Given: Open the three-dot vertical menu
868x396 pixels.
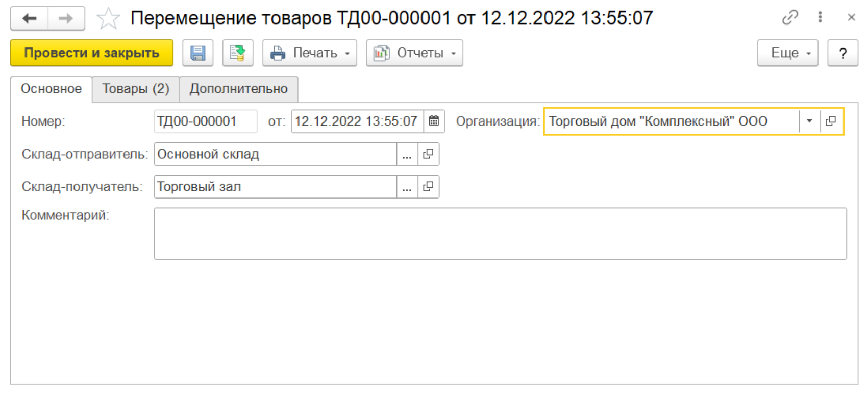Looking at the screenshot, I should [x=820, y=17].
